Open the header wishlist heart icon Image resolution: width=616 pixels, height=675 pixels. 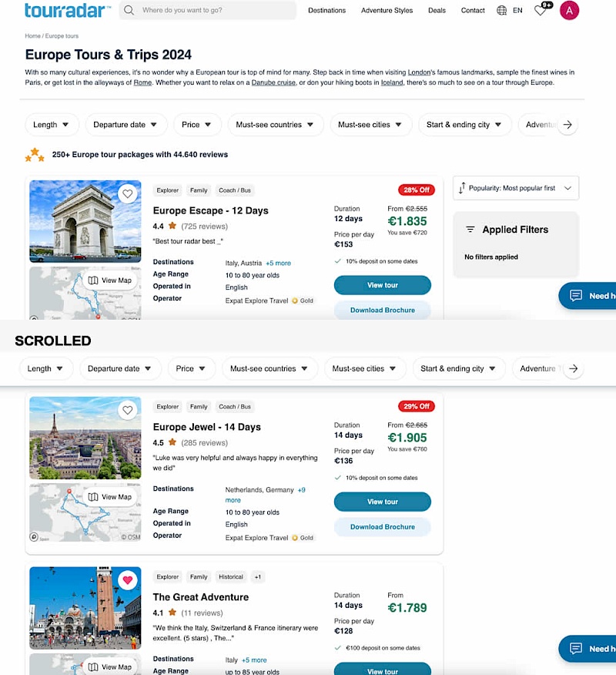click(x=541, y=10)
